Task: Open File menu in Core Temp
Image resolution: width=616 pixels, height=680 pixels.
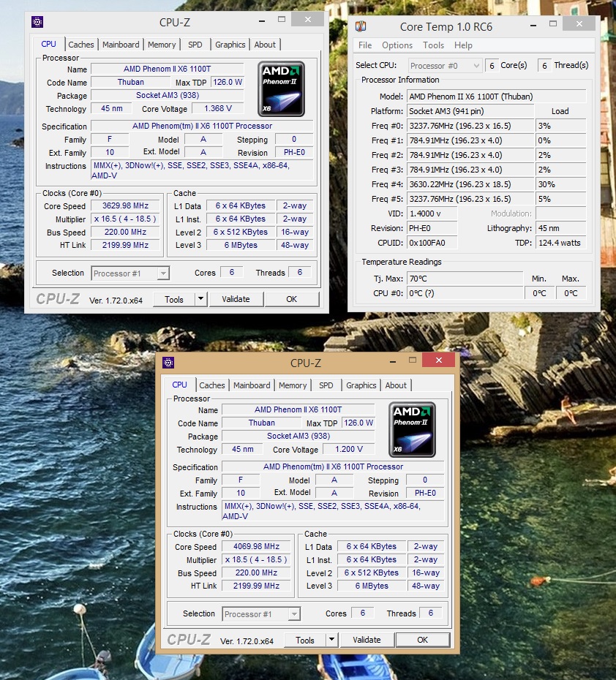Action: point(365,45)
